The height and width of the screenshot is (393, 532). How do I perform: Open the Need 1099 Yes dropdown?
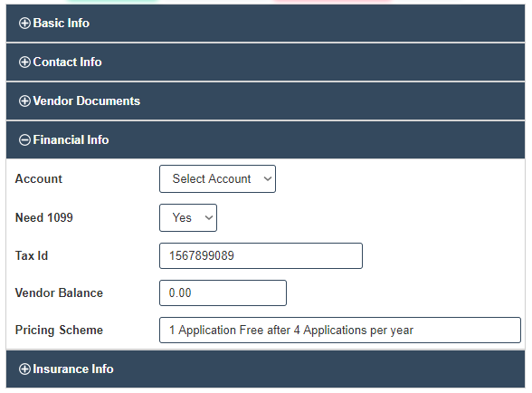[x=188, y=217]
